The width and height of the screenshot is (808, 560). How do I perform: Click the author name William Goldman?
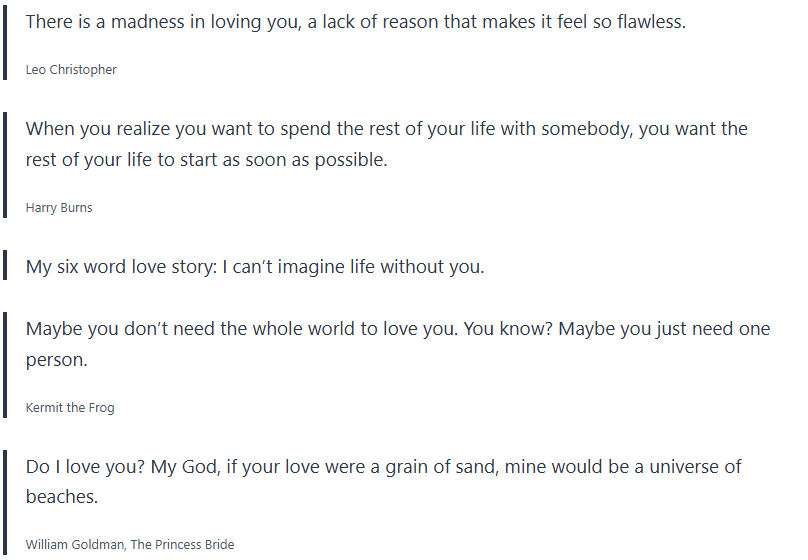click(76, 545)
